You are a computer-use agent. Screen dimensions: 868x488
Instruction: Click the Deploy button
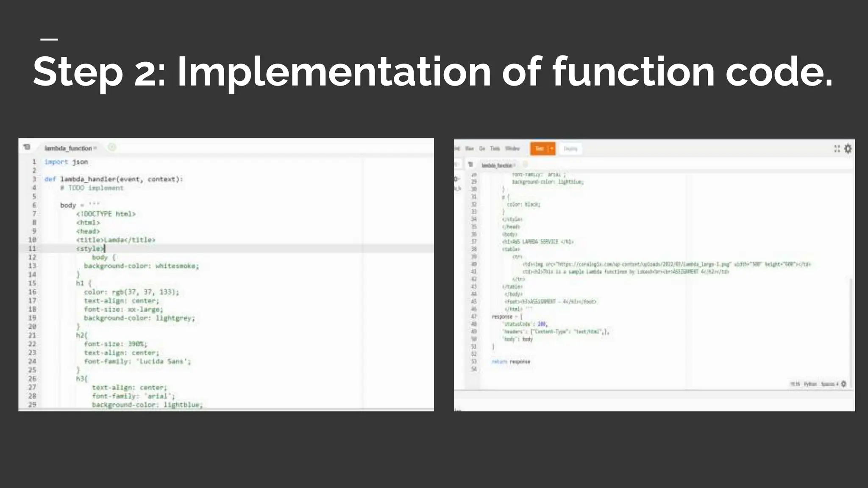(570, 149)
